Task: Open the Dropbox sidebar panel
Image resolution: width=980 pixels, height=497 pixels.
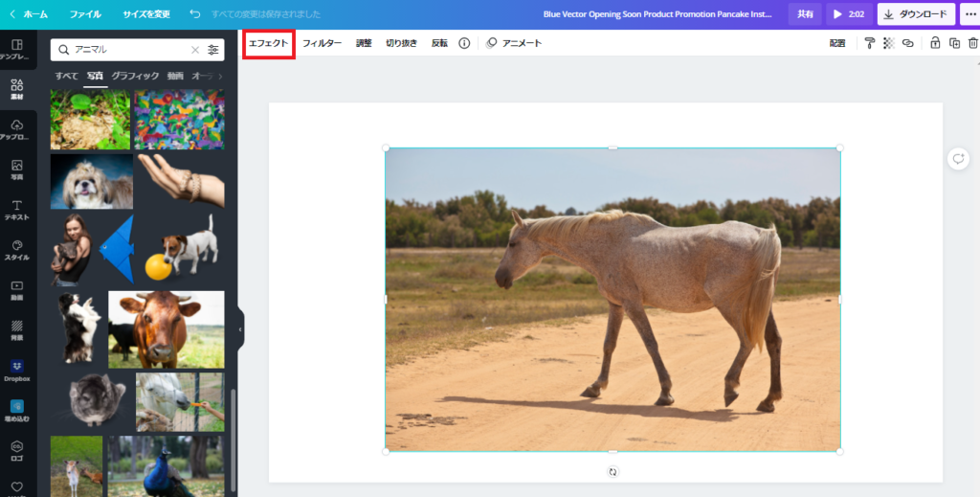Action: tap(17, 371)
